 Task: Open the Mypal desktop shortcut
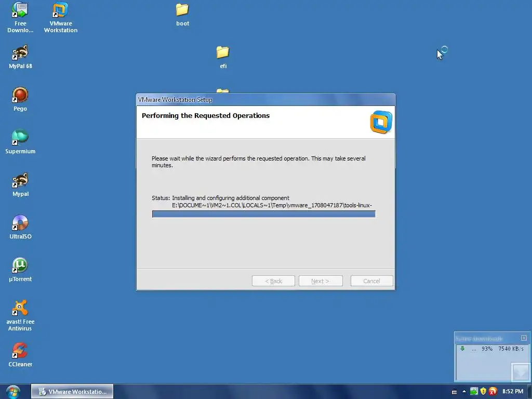tap(20, 184)
